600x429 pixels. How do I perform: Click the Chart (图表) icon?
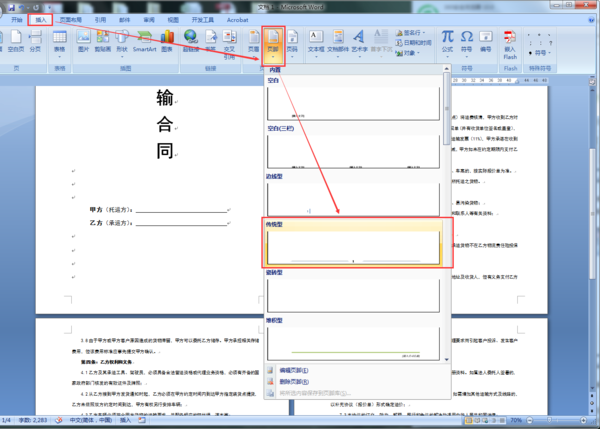click(167, 41)
